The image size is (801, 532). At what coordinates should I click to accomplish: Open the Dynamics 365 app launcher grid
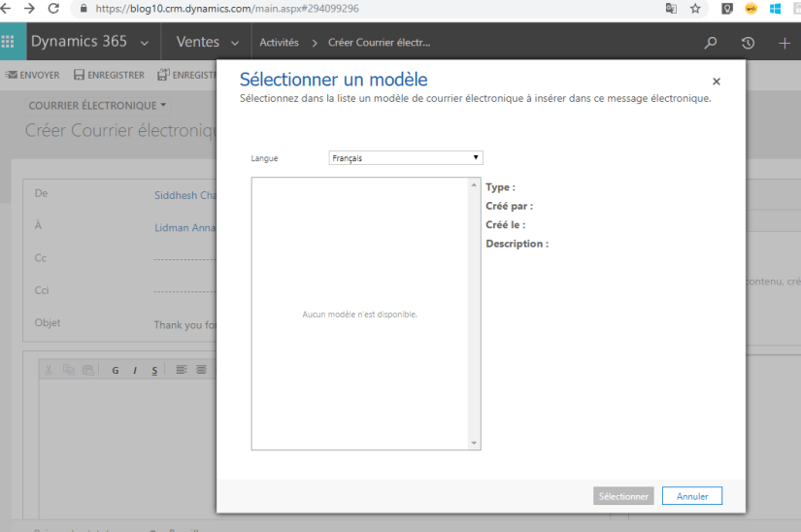pyautogui.click(x=9, y=43)
